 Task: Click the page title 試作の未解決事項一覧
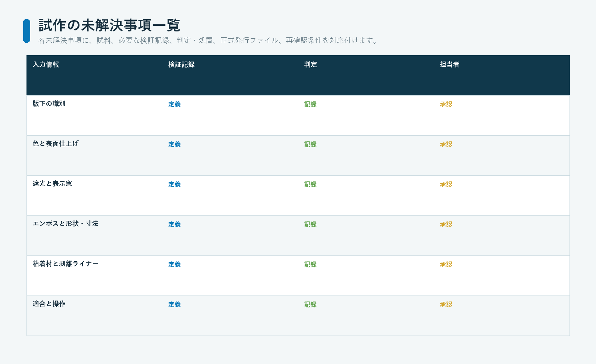click(109, 25)
